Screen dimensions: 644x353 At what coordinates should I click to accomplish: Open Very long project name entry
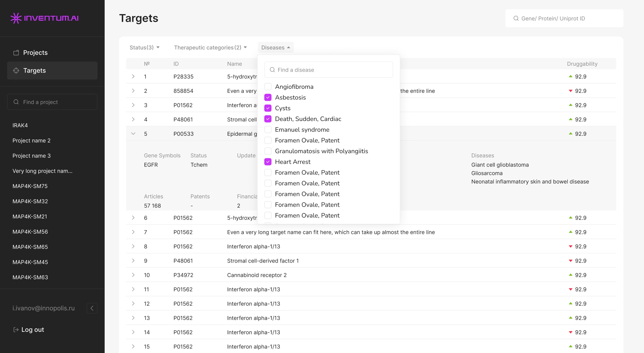pos(42,171)
